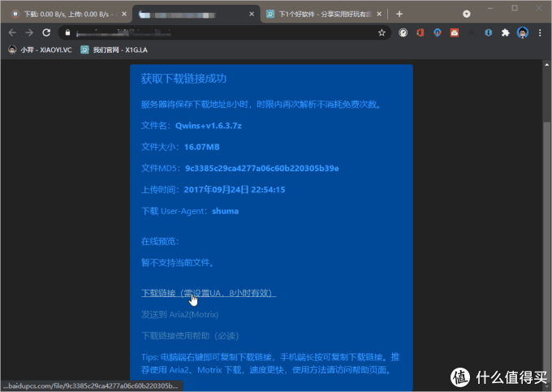Close the active blurred tab
The width and height of the screenshot is (552, 392).
[x=252, y=14]
